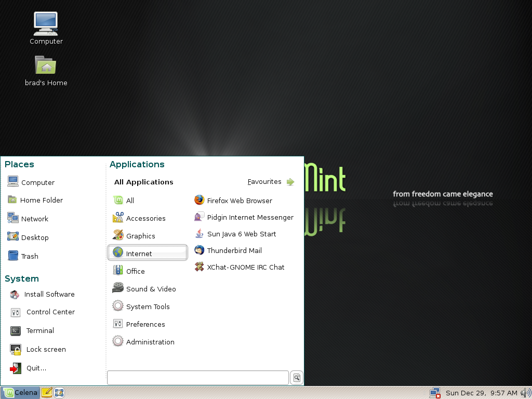Image resolution: width=532 pixels, height=399 pixels.
Task: Focus the application search field
Action: (x=198, y=377)
